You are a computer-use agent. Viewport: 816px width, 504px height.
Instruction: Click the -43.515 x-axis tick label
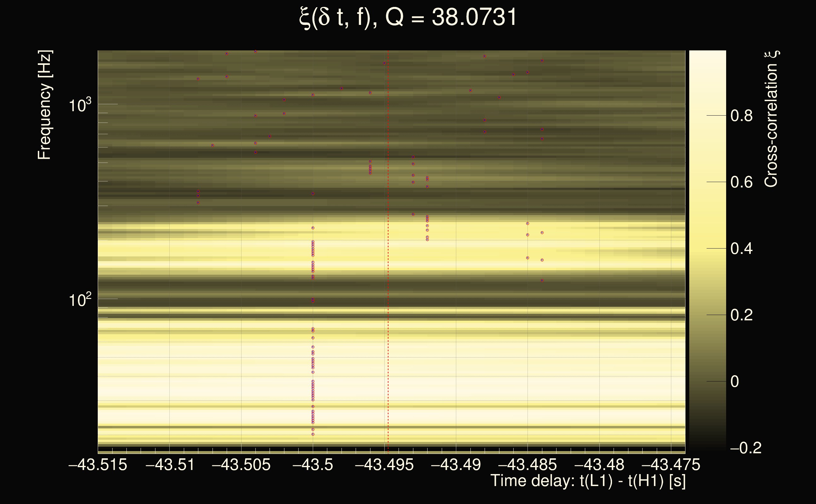pyautogui.click(x=98, y=465)
